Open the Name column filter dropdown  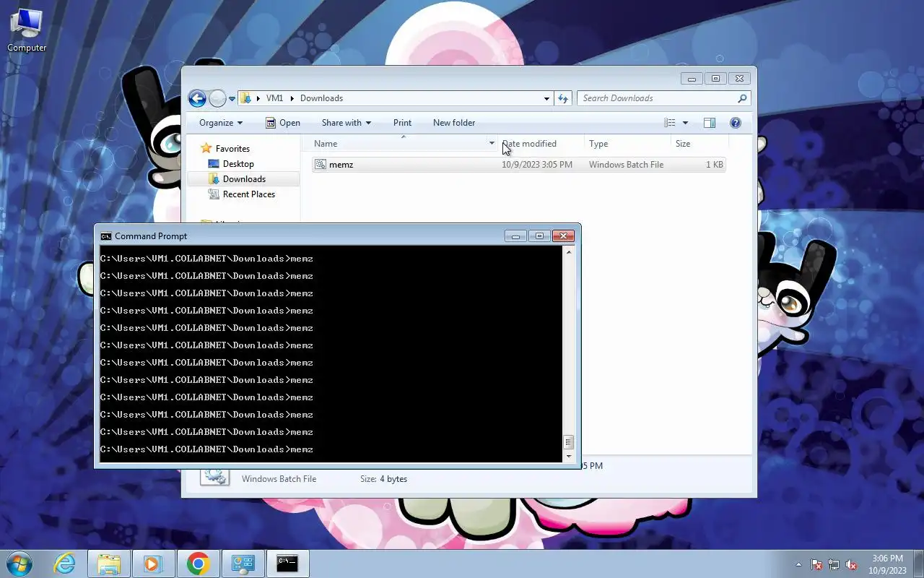pyautogui.click(x=492, y=144)
